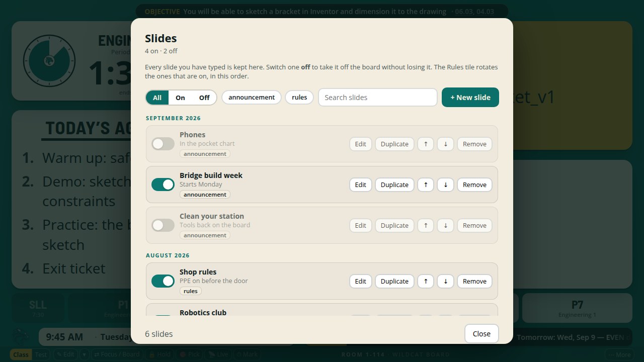
Task: Remove the Phones slide
Action: [x=474, y=144]
